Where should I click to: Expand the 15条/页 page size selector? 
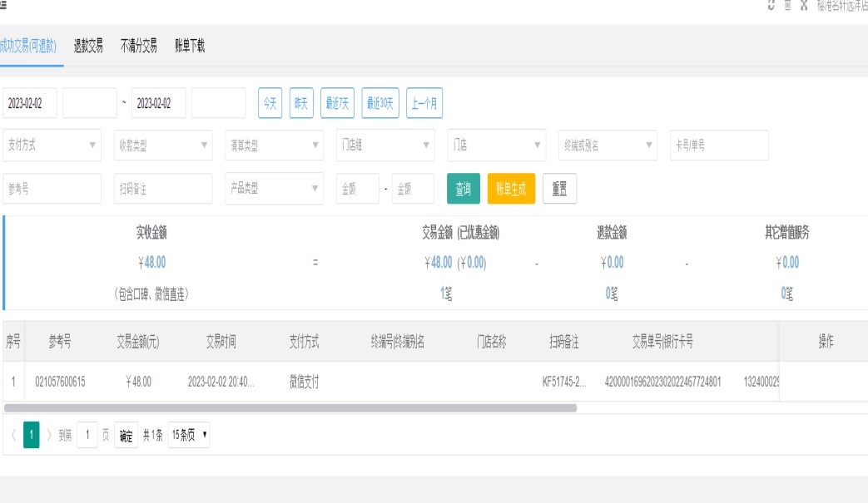189,435
